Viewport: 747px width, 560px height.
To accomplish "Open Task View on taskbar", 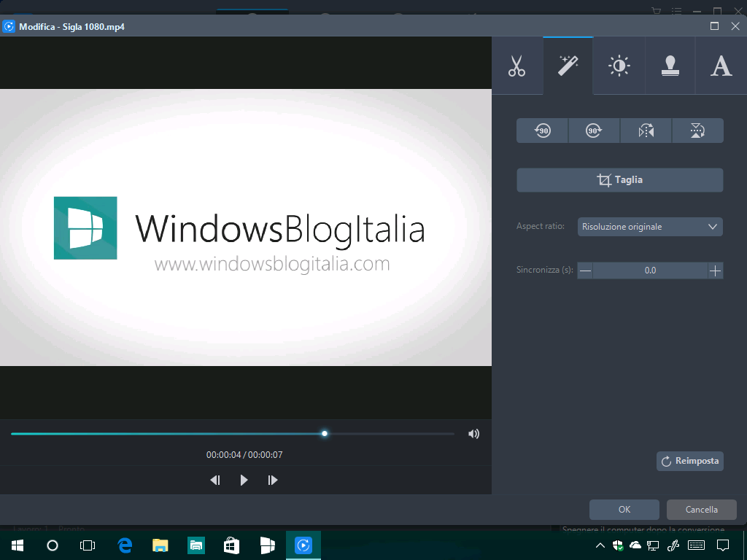I will pos(88,545).
